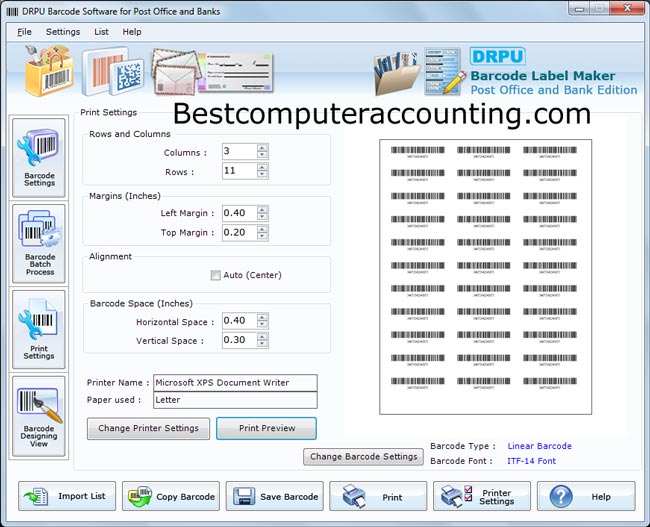Click the blue question mark Help icon

561,496
